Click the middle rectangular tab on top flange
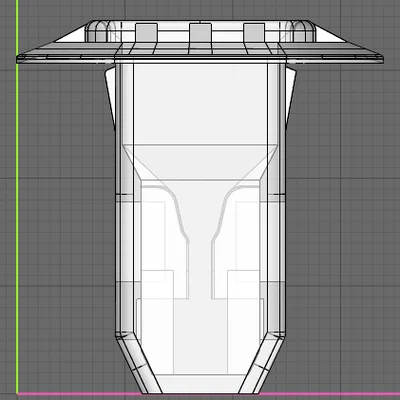The width and height of the screenshot is (400, 400). tap(200, 32)
